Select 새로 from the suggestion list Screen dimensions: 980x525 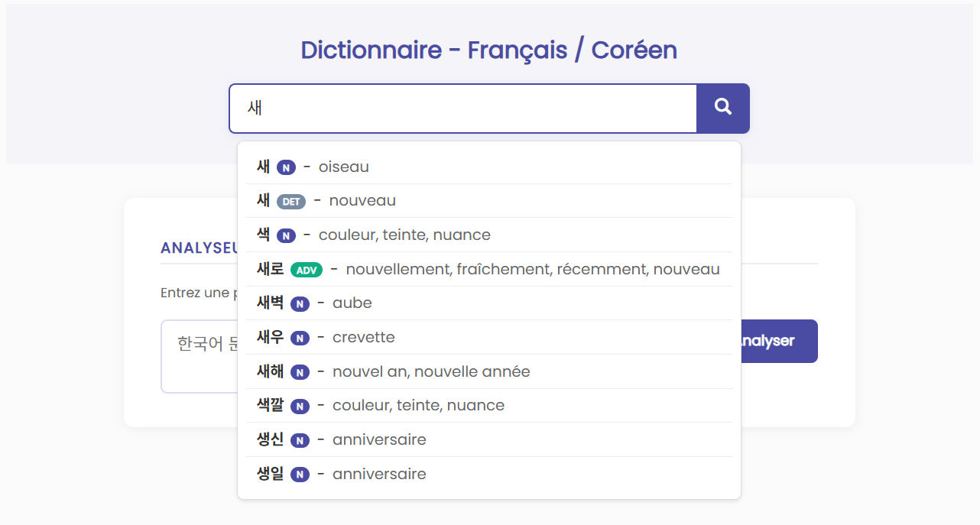489,269
